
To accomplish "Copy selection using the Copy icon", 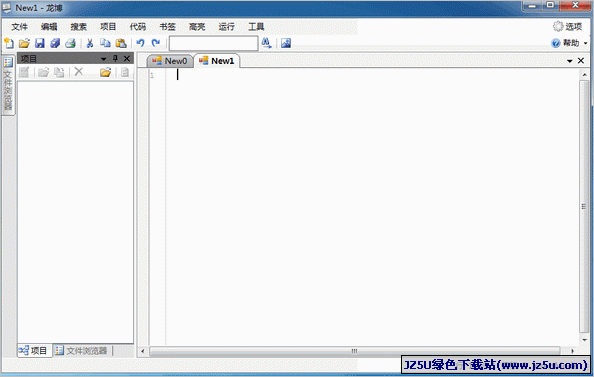I will click(x=105, y=43).
